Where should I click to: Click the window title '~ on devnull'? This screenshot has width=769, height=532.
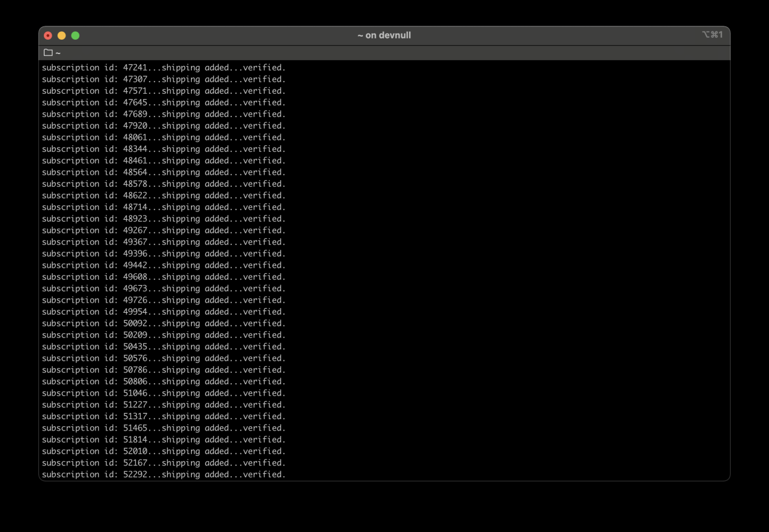coord(384,35)
